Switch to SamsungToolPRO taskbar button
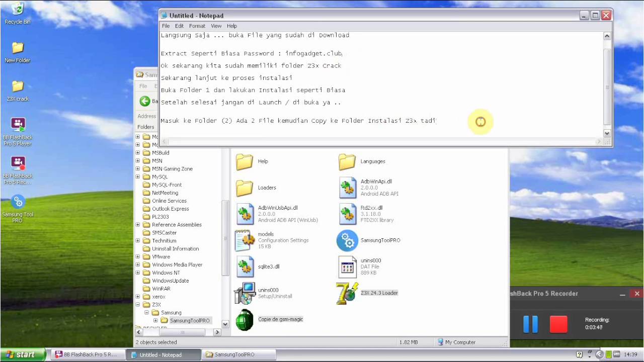The width and height of the screenshot is (644, 362). point(238,354)
